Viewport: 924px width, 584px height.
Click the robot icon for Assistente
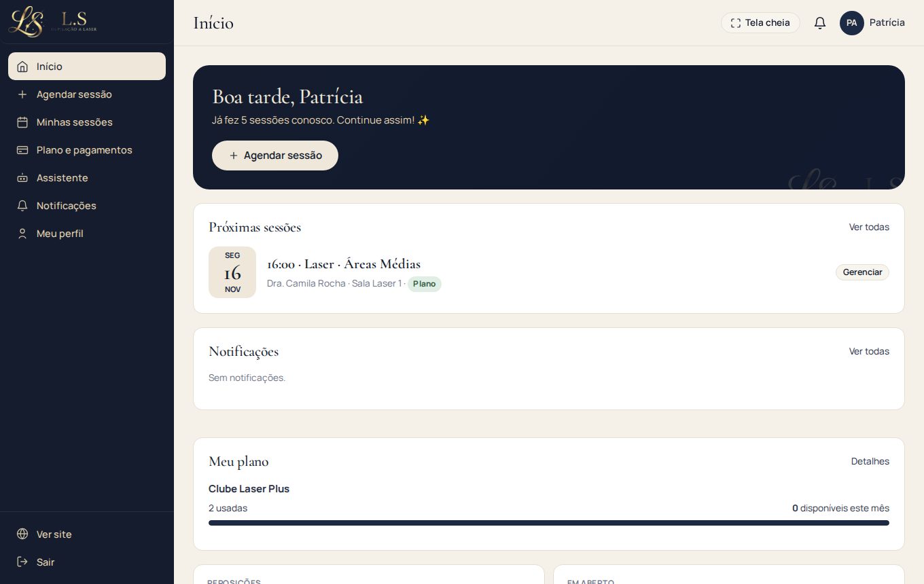(x=22, y=178)
